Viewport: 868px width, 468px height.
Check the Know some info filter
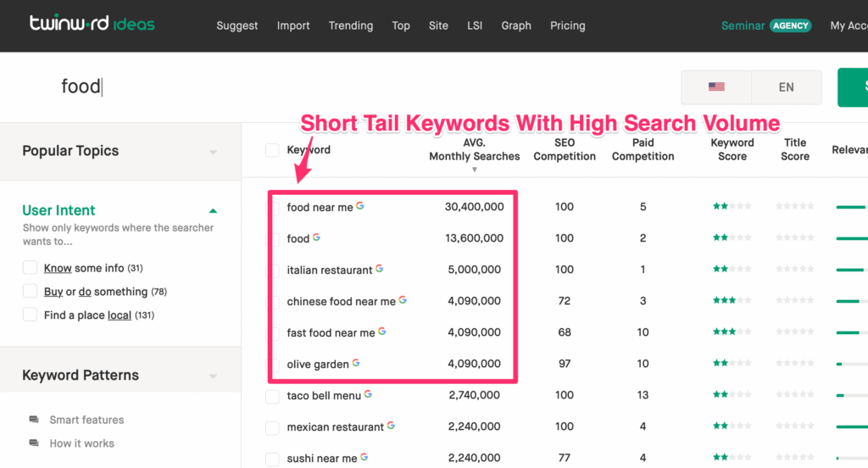pos(30,268)
